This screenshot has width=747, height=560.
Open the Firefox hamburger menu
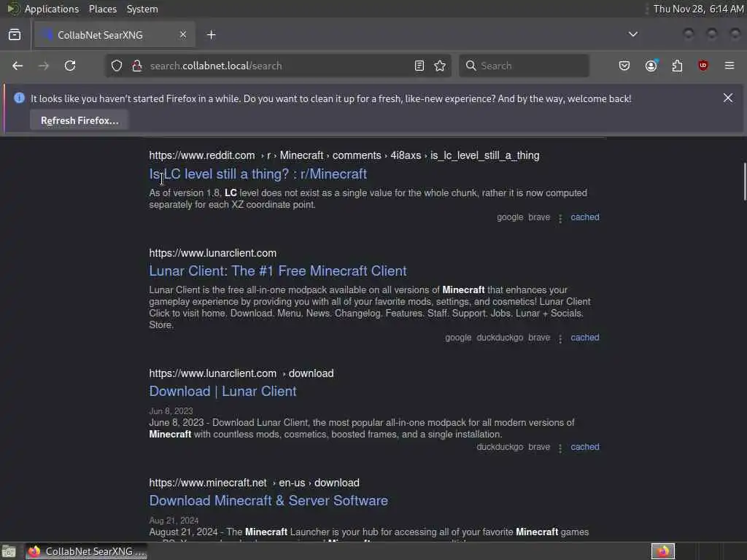(729, 66)
